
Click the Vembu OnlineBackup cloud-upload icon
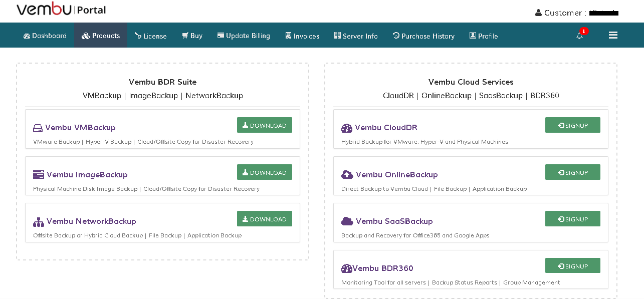click(347, 174)
